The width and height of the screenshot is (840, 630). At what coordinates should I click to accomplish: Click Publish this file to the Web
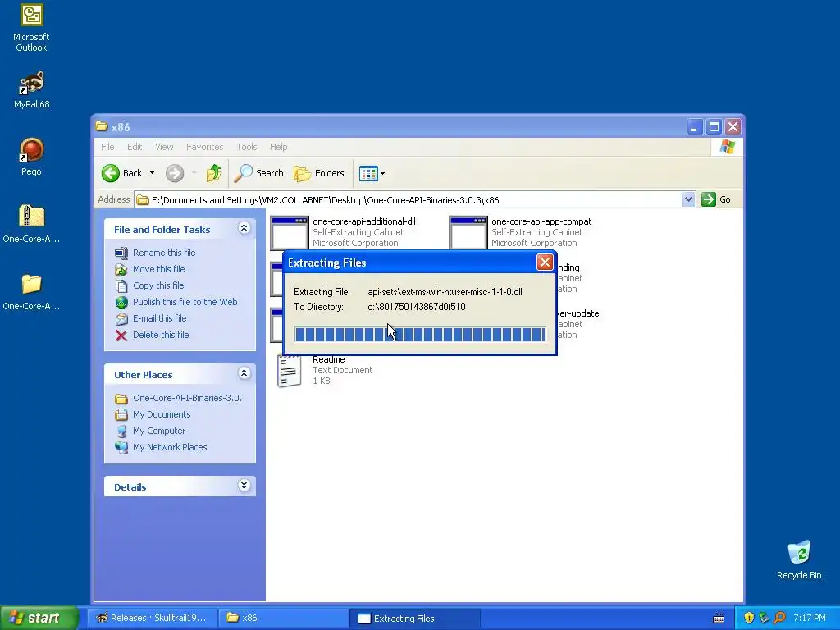pos(185,302)
